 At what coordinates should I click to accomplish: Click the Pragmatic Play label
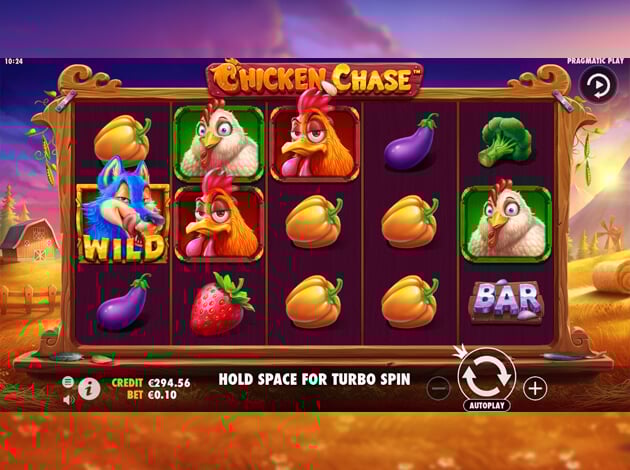click(595, 61)
